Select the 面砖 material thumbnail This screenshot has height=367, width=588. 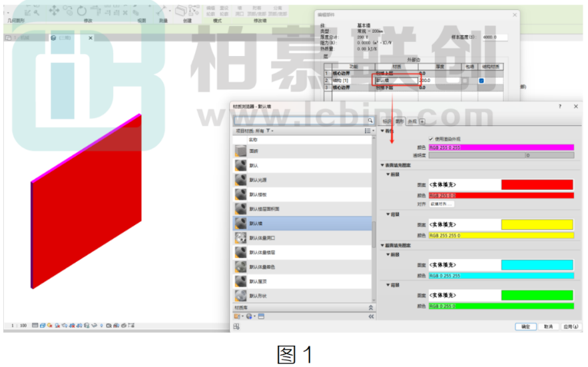tap(241, 151)
